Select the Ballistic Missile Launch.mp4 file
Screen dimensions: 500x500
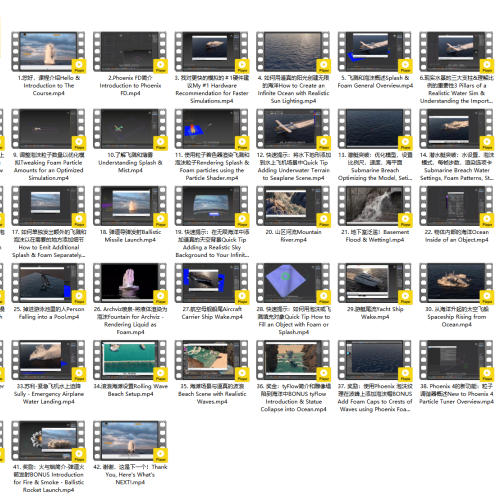click(x=130, y=206)
